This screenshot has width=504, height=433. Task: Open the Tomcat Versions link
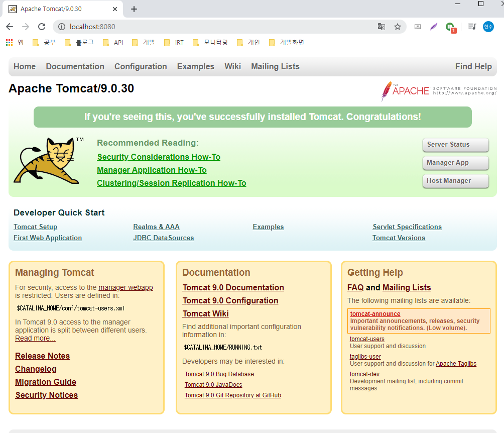click(399, 238)
